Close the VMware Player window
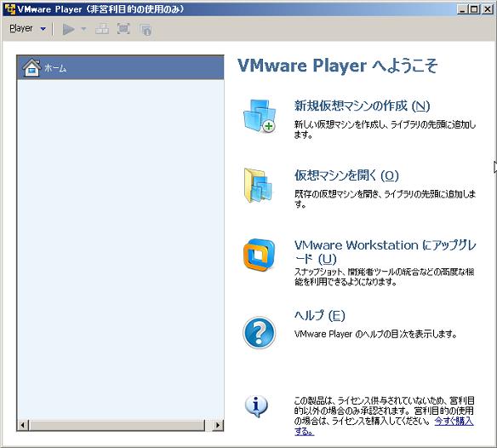The height and width of the screenshot is (448, 497). tap(488, 9)
